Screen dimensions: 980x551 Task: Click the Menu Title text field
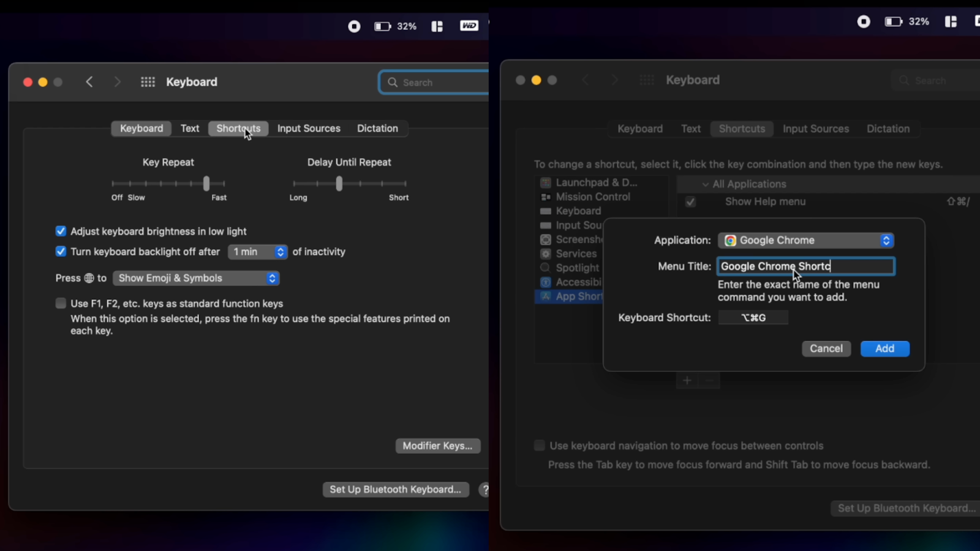pos(806,266)
